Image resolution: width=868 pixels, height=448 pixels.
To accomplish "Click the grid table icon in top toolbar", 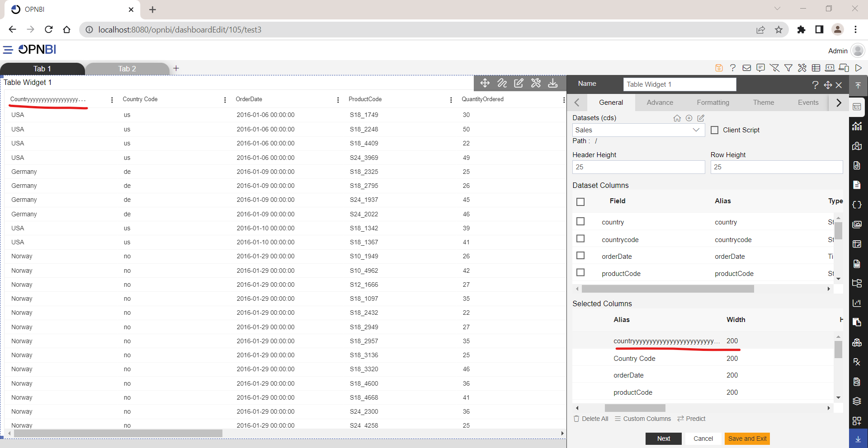I will point(816,68).
